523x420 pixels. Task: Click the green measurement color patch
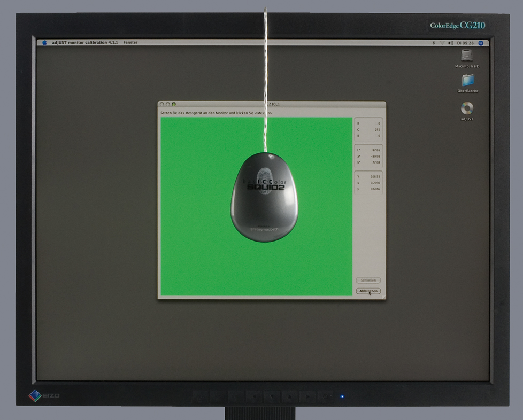coord(256,206)
